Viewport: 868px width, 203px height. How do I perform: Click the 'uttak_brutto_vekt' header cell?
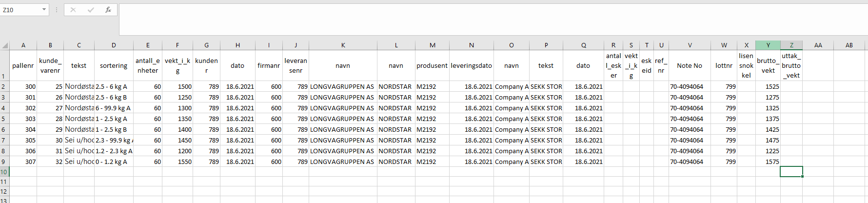pos(791,65)
